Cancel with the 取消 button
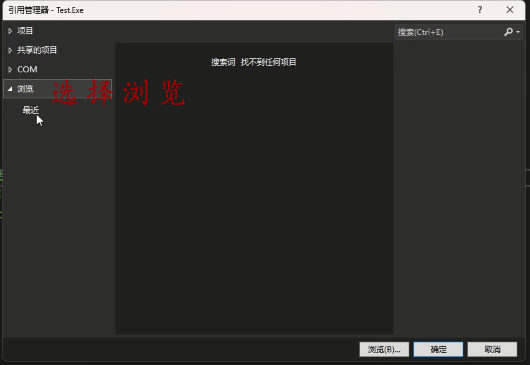 (x=492, y=349)
